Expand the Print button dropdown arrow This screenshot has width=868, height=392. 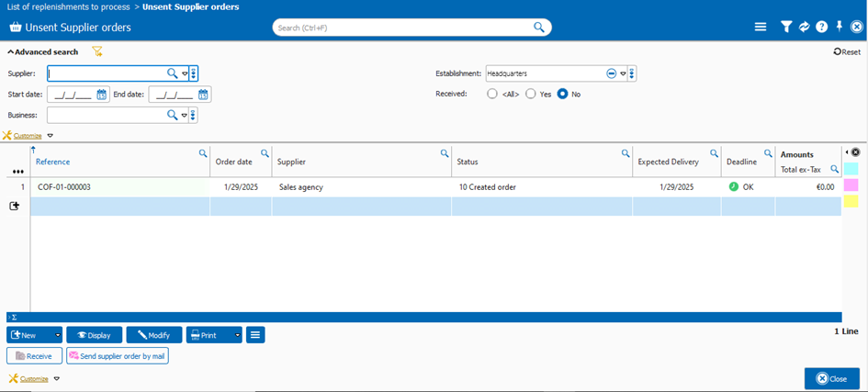coord(237,335)
